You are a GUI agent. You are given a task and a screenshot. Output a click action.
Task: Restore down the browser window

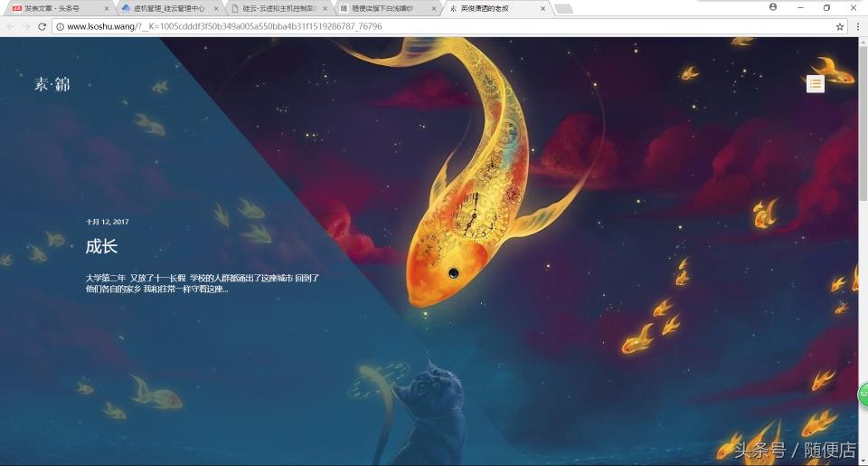click(826, 8)
